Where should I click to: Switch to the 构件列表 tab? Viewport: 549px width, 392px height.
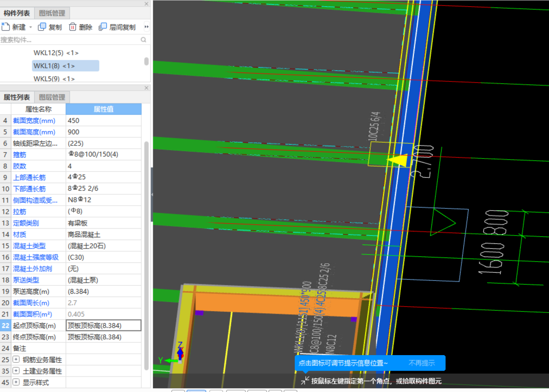coord(17,13)
